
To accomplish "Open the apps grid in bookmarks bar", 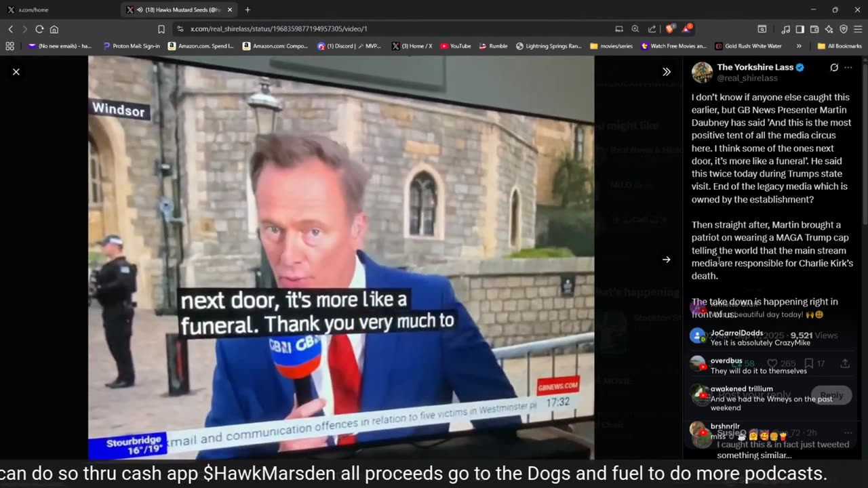I will 9,46.
